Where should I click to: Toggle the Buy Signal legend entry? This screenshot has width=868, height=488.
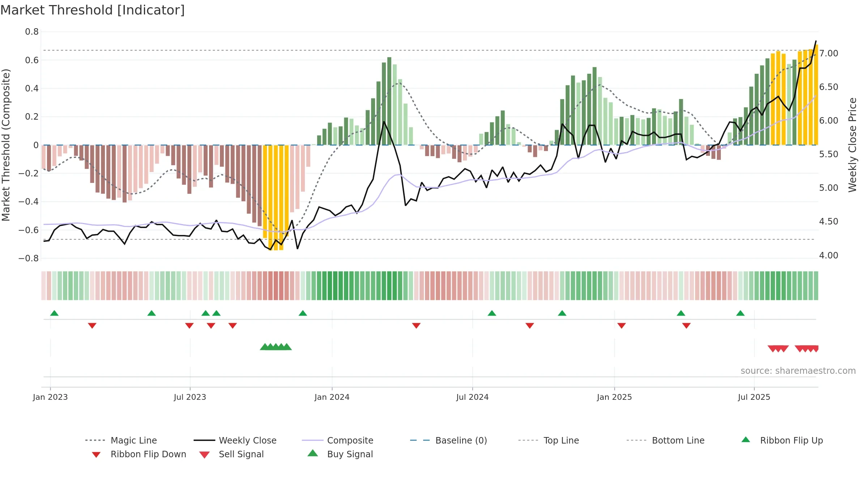340,454
